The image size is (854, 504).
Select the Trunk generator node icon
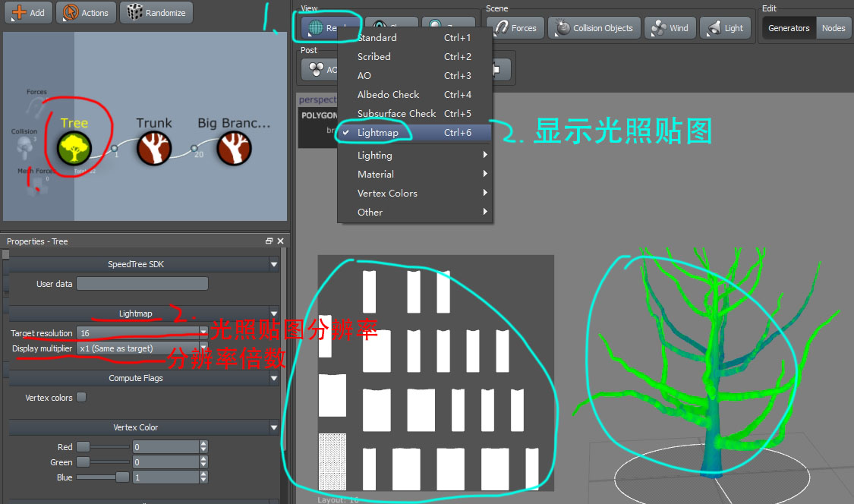[x=154, y=147]
